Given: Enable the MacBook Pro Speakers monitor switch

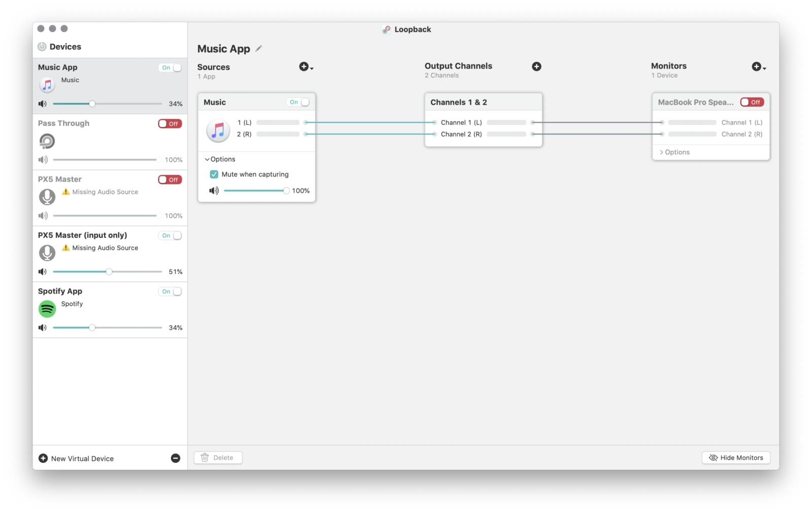Looking at the screenshot, I should point(752,102).
